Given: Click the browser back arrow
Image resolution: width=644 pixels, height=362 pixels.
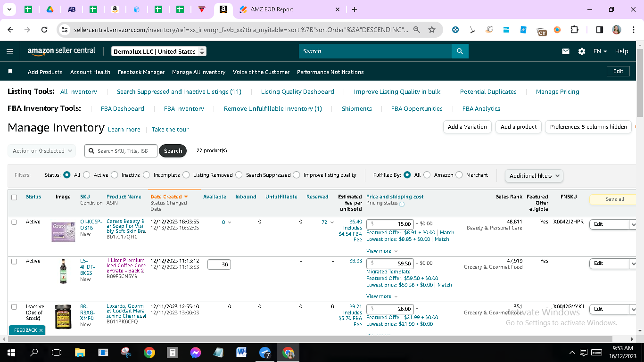Looking at the screenshot, I should pos(10,30).
